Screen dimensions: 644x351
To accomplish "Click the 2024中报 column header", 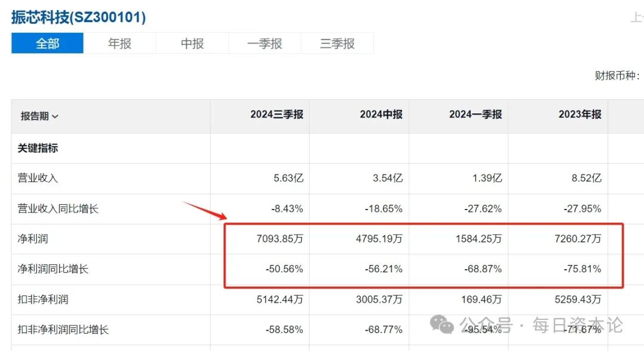I will pyautogui.click(x=381, y=115).
